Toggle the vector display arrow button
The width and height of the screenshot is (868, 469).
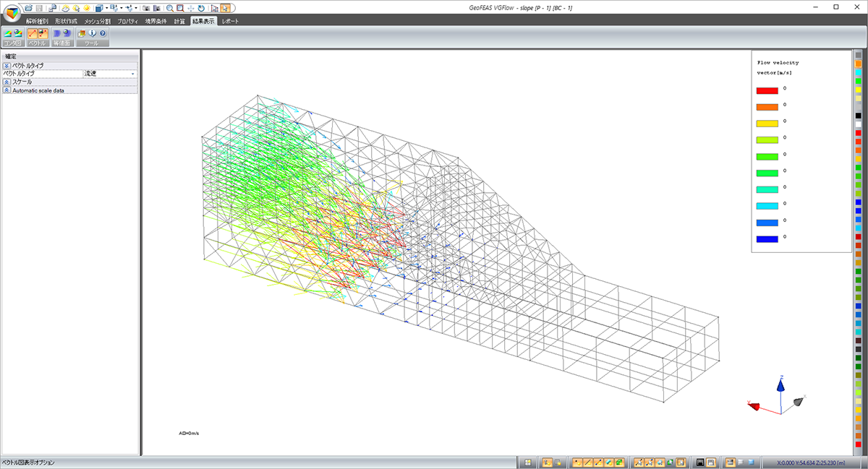point(33,33)
